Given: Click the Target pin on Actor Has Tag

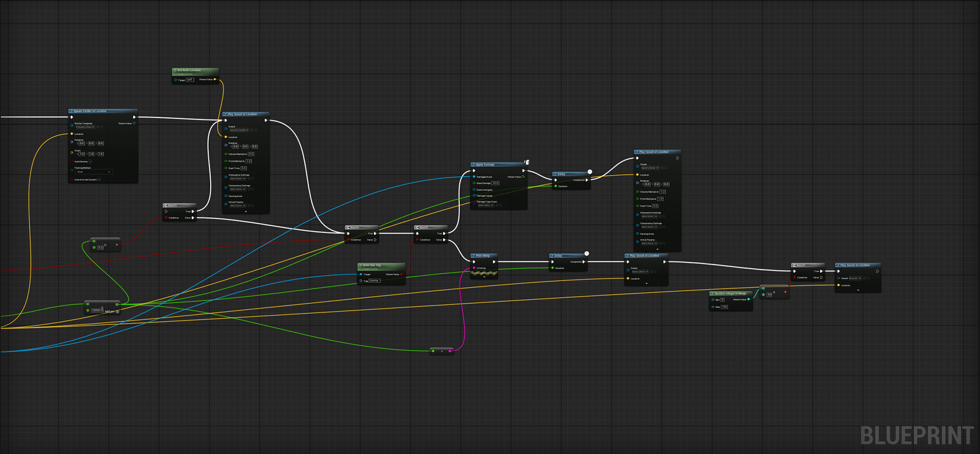Looking at the screenshot, I should [361, 274].
